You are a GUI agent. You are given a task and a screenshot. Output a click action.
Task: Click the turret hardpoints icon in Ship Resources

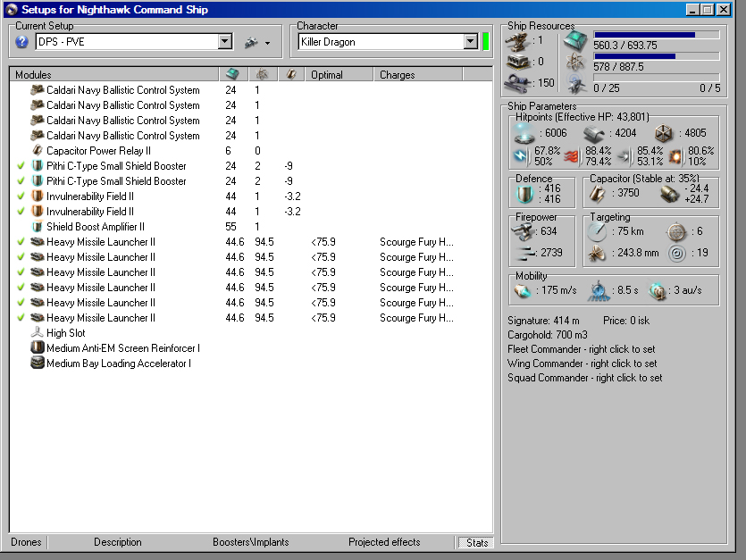(x=517, y=42)
